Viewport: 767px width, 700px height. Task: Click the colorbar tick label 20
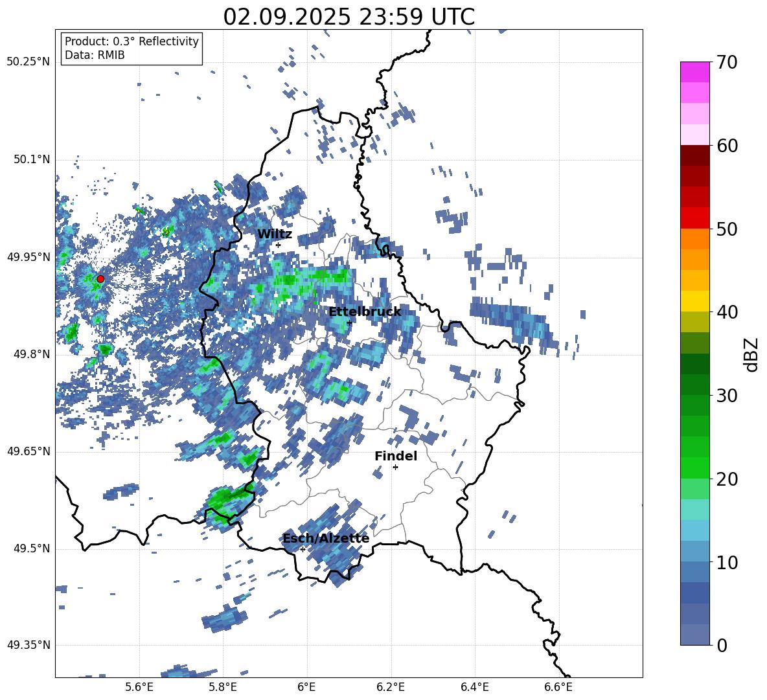[727, 479]
